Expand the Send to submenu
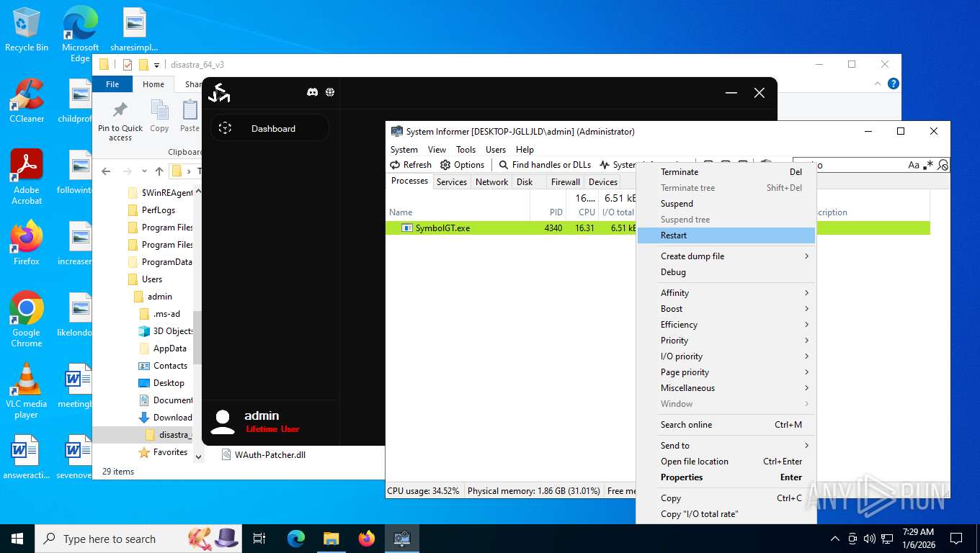This screenshot has height=553, width=980. point(726,446)
